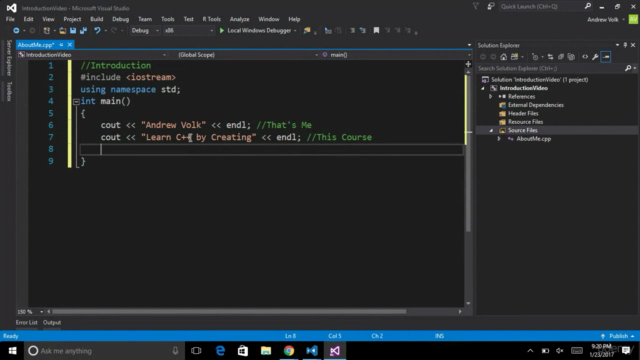Click the Decrease Indent toolbar icon
This screenshot has height=360, width=640.
[352, 31]
